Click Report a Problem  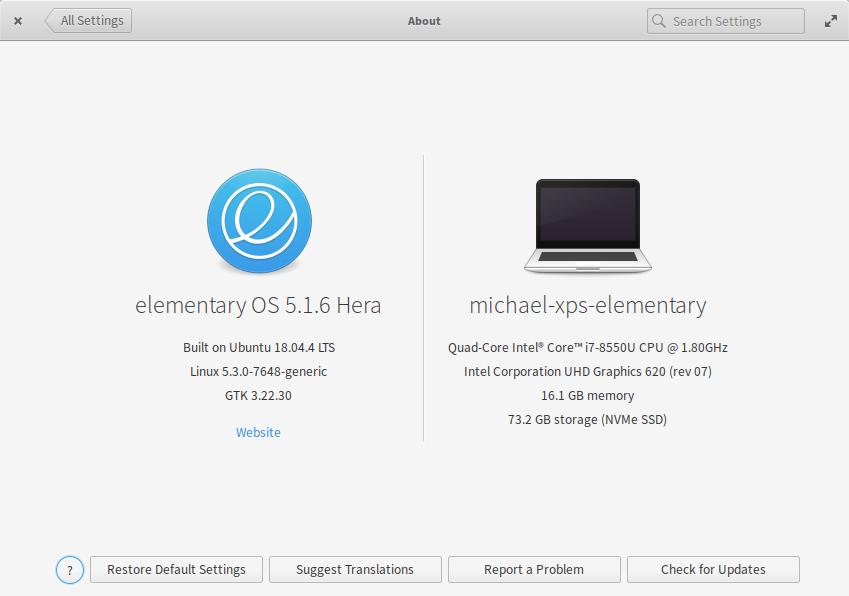pos(533,569)
